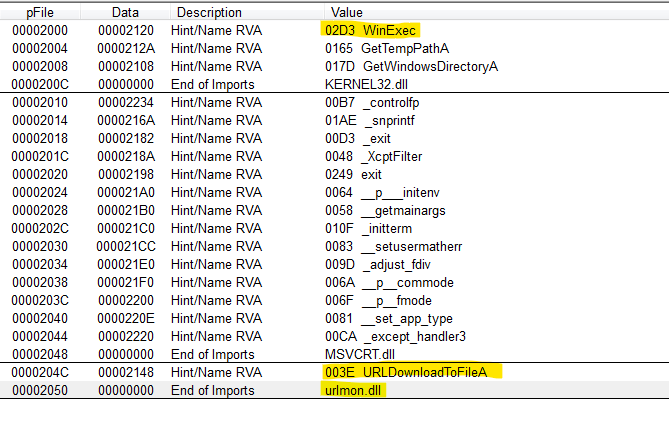
Task: Click Data cell containing 00002148
Action: 123,371
